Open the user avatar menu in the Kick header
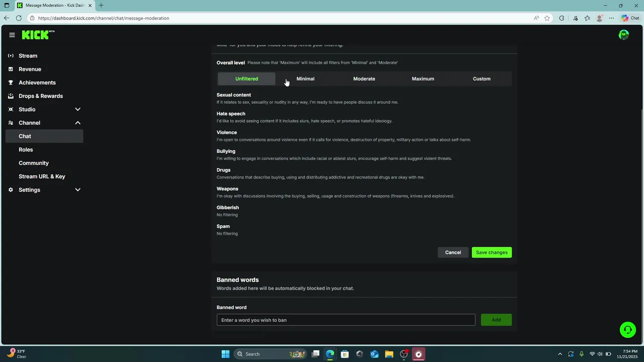The width and height of the screenshot is (644, 362). click(624, 35)
